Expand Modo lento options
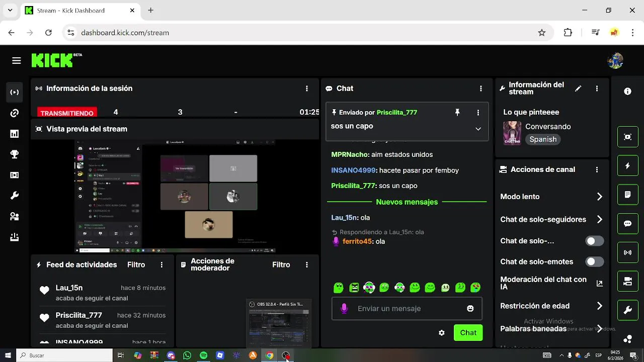This screenshot has height=362, width=644. pos(600,197)
